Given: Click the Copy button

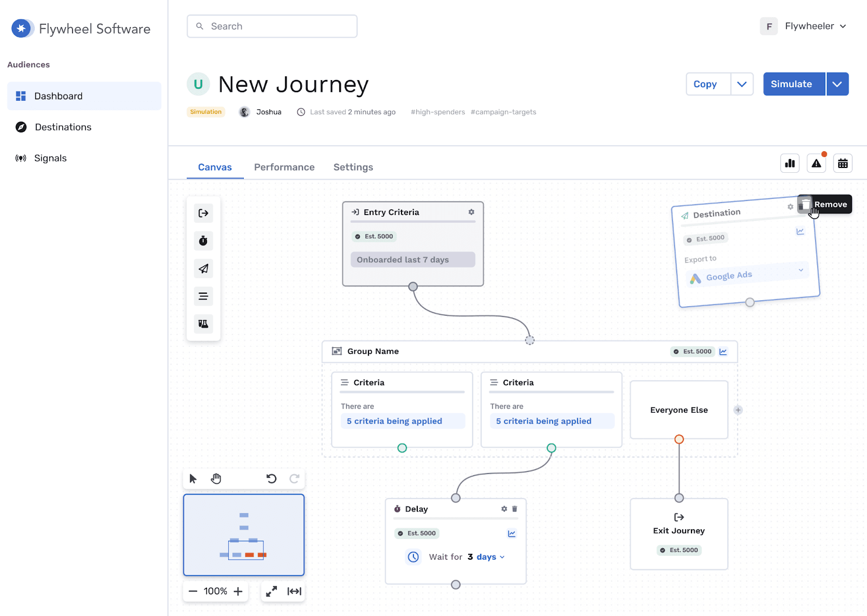Looking at the screenshot, I should coord(708,84).
